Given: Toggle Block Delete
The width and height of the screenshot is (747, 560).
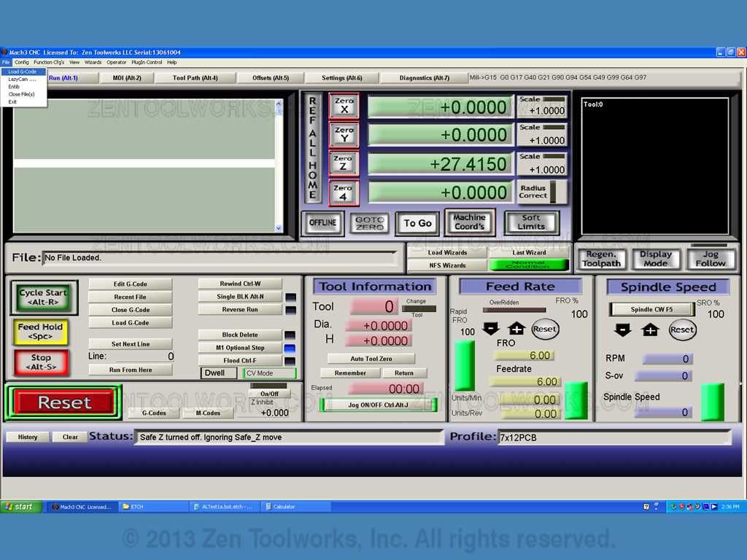Looking at the screenshot, I should coord(240,335).
